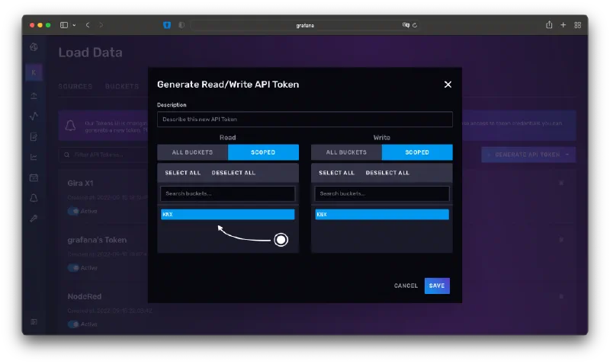Cancel the token creation
610x364 pixels.
point(406,286)
